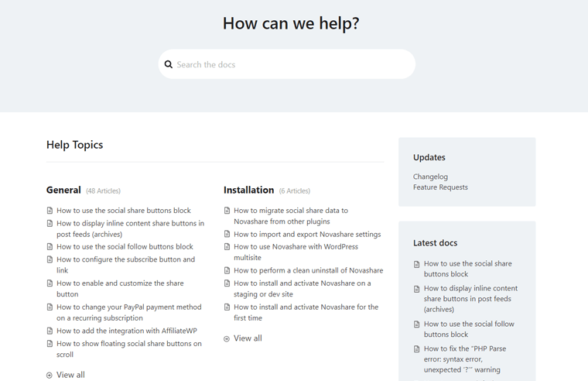The width and height of the screenshot is (588, 381).
Task: Open article on clean uninstall of Novashare
Action: click(309, 270)
